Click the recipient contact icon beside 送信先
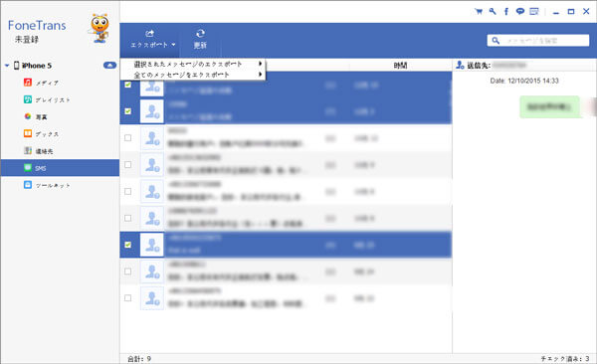 pyautogui.click(x=460, y=66)
